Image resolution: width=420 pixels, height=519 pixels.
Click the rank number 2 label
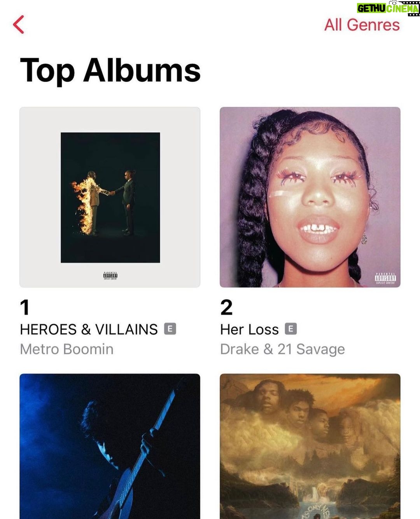click(x=226, y=307)
